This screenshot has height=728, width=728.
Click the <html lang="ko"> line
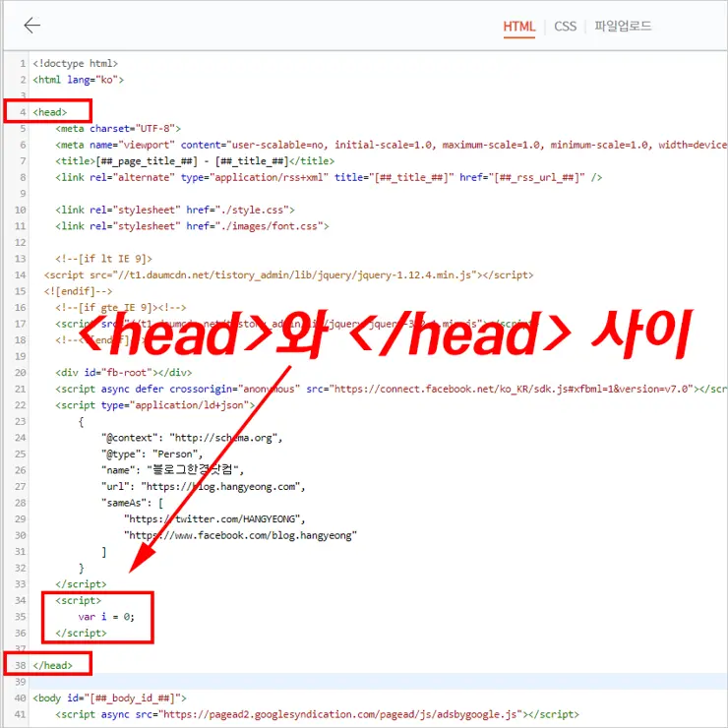pos(79,80)
